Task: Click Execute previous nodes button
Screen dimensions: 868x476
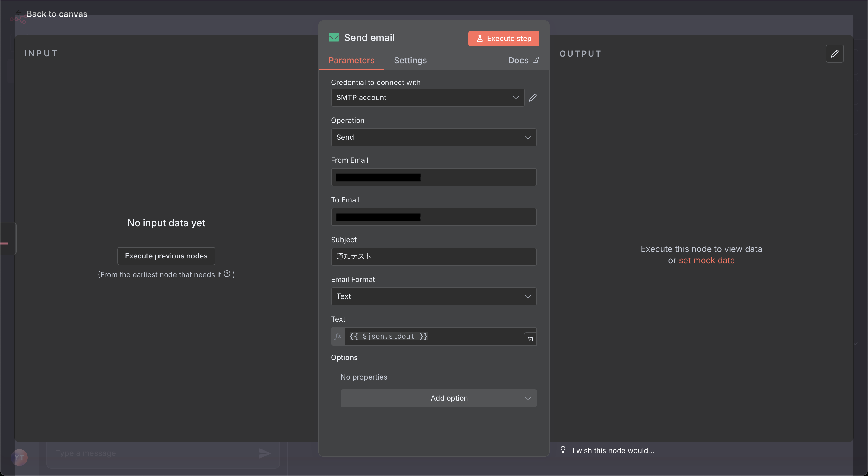Action: tap(166, 256)
